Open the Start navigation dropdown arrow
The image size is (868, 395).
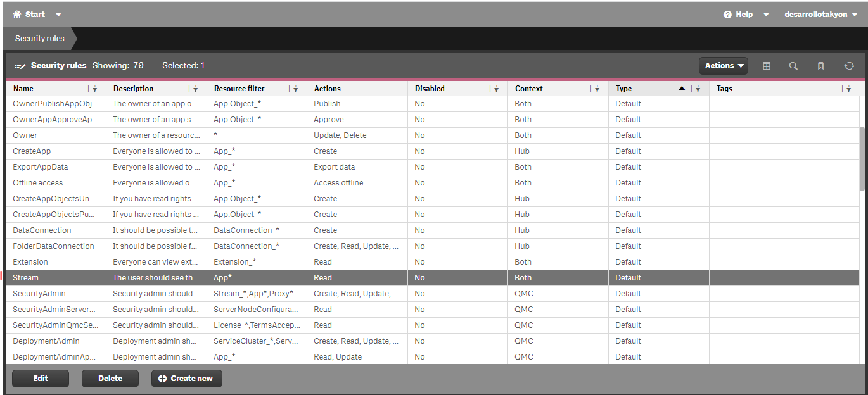coord(58,14)
